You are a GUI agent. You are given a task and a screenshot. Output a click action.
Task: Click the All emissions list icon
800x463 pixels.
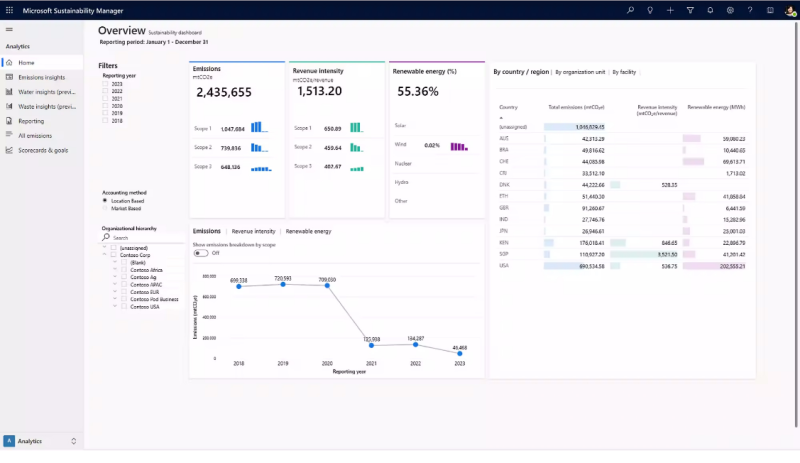[9, 135]
